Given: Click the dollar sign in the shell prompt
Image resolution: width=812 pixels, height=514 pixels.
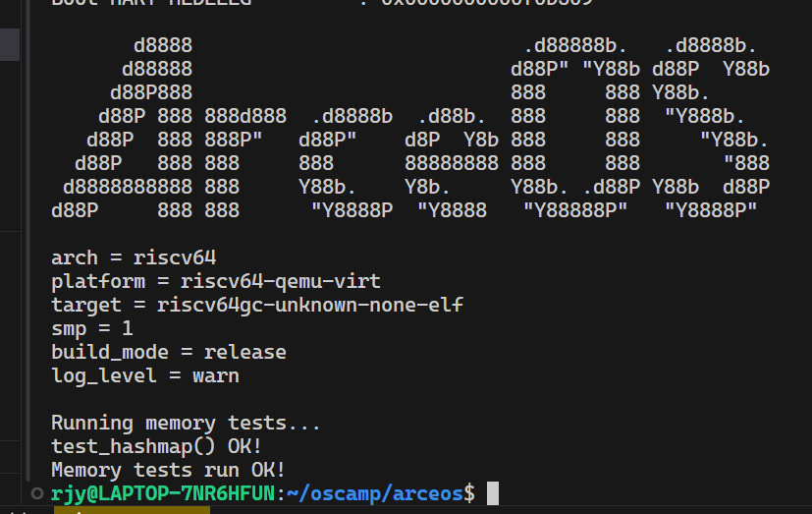Looking at the screenshot, I should pyautogui.click(x=469, y=493).
